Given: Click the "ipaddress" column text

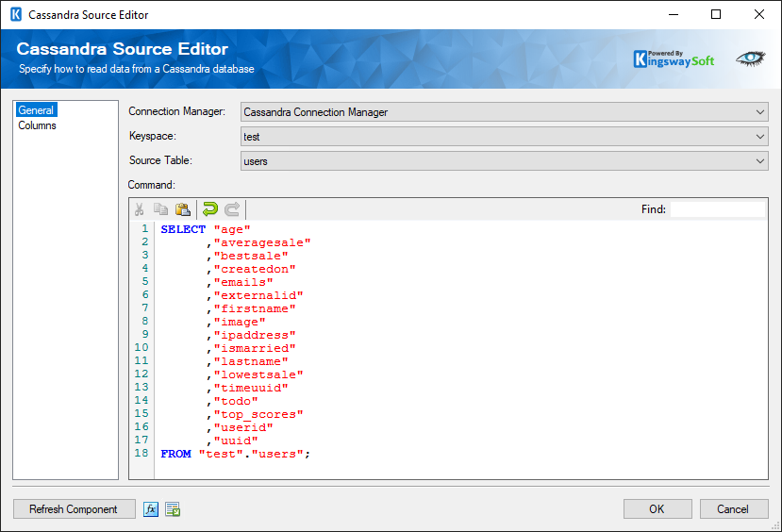Looking at the screenshot, I should point(255,335).
